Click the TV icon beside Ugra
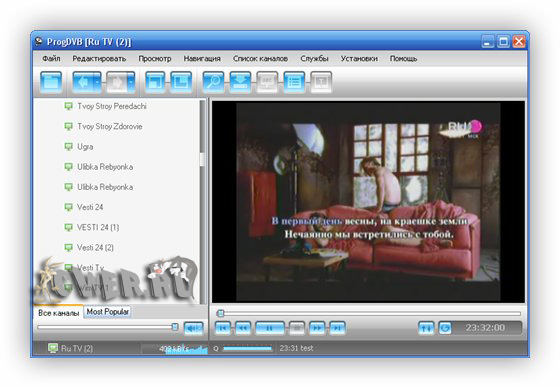 pos(68,146)
